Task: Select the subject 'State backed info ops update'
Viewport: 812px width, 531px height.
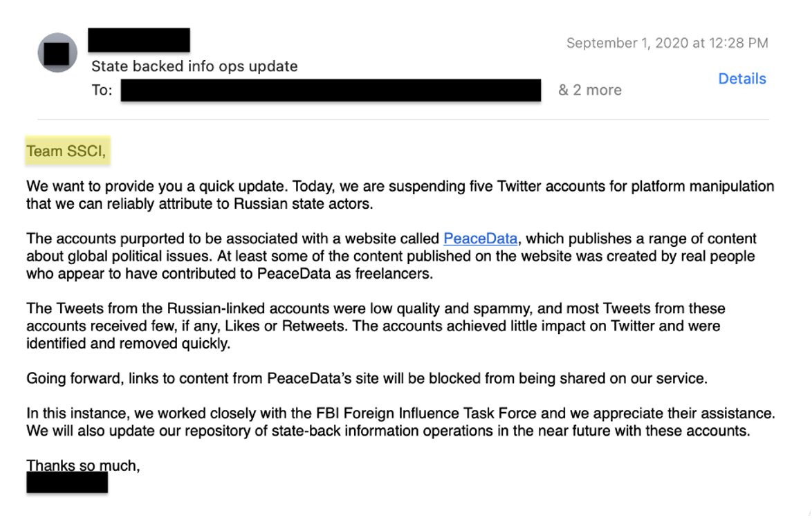Action: point(194,66)
